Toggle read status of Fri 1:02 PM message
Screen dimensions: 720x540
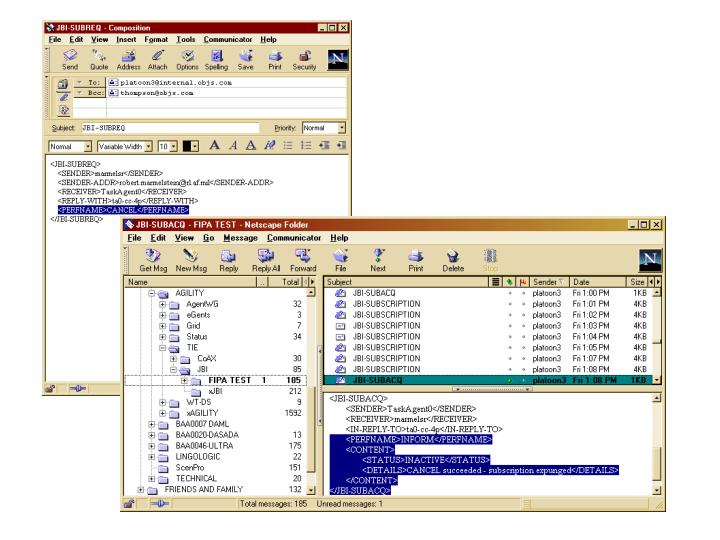pyautogui.click(x=510, y=315)
